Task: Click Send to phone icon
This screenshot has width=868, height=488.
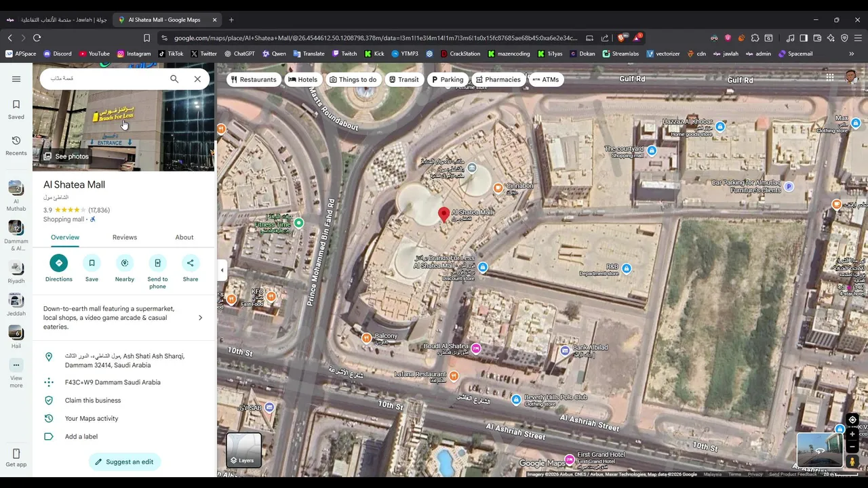Action: tap(157, 263)
